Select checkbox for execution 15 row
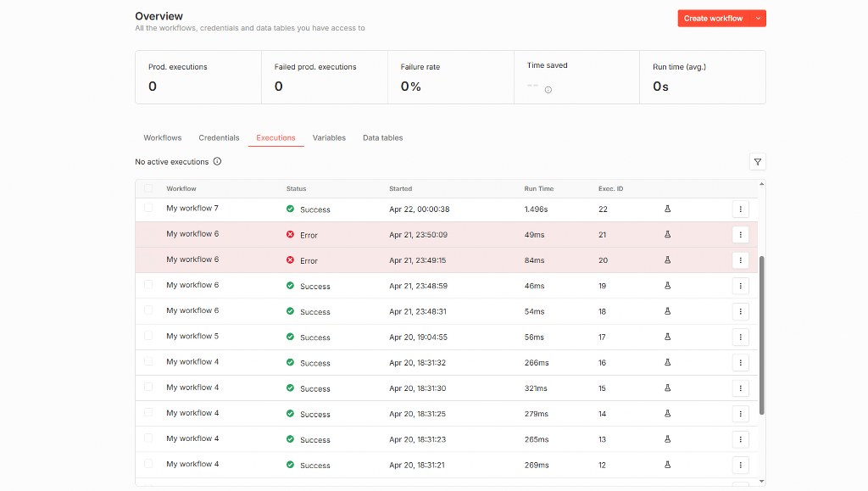This screenshot has width=868, height=491. (x=148, y=387)
